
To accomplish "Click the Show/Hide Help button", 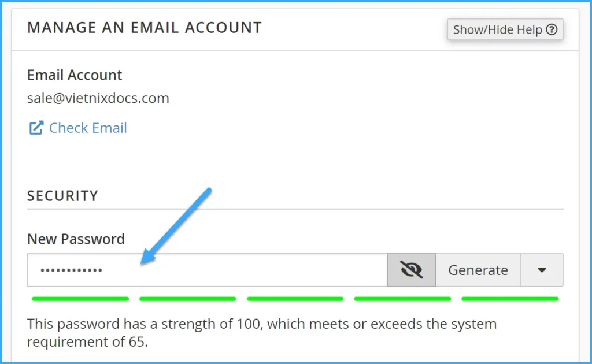I will coord(504,29).
